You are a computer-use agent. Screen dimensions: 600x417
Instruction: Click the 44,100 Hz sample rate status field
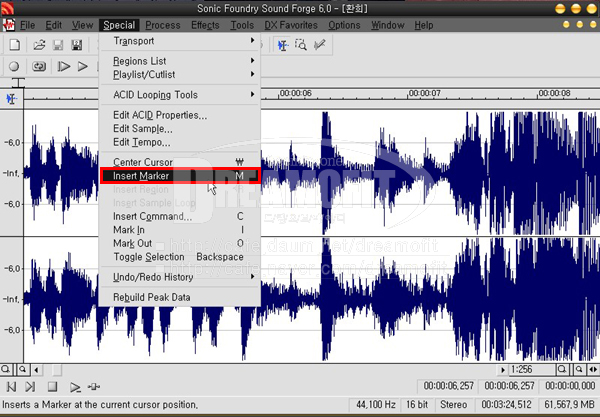tap(375, 405)
